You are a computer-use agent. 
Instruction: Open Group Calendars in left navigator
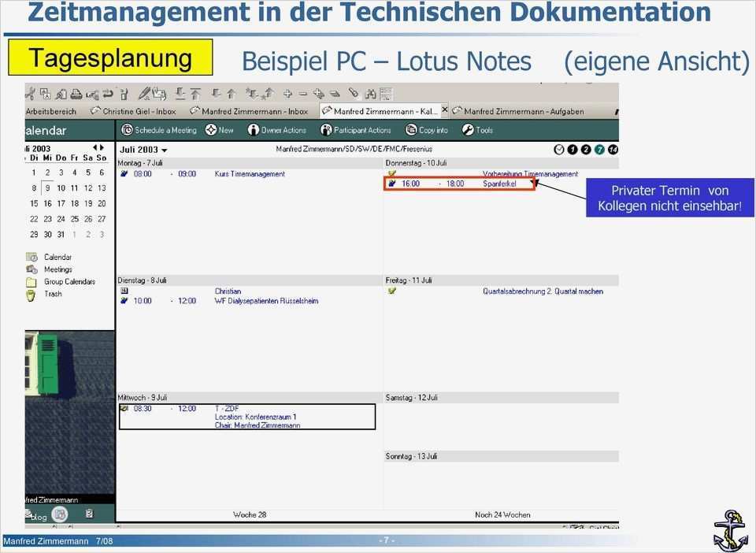pyautogui.click(x=70, y=281)
